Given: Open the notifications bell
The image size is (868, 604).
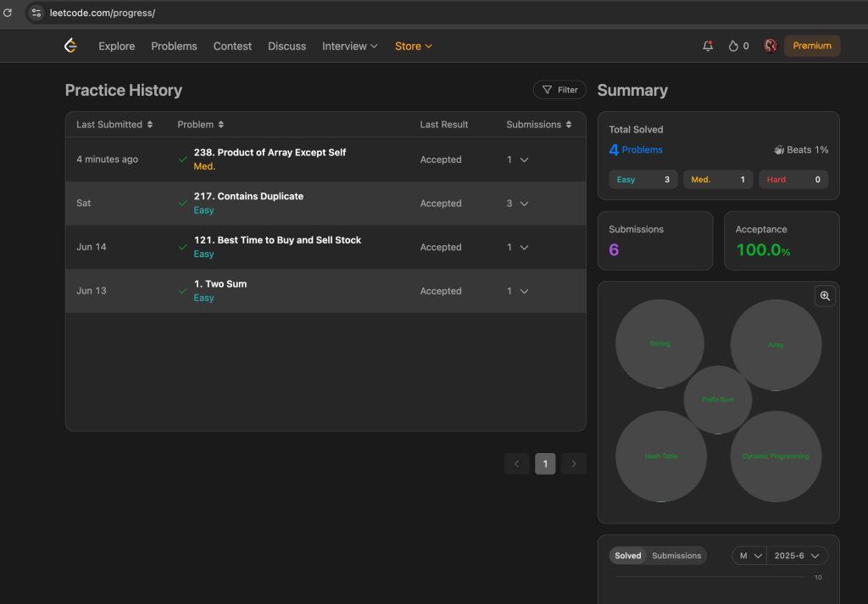Looking at the screenshot, I should pyautogui.click(x=708, y=46).
